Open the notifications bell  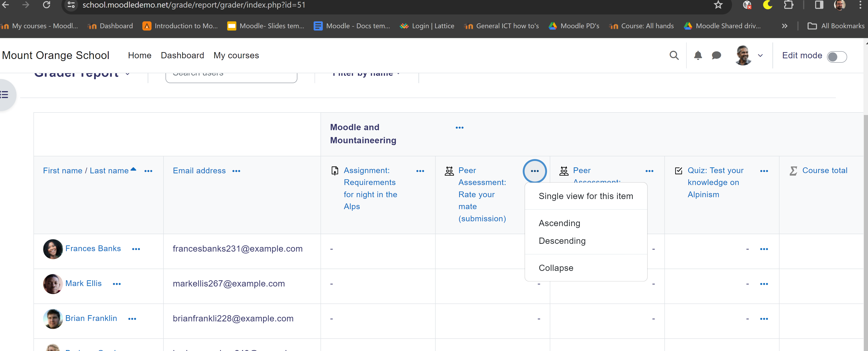pos(698,55)
